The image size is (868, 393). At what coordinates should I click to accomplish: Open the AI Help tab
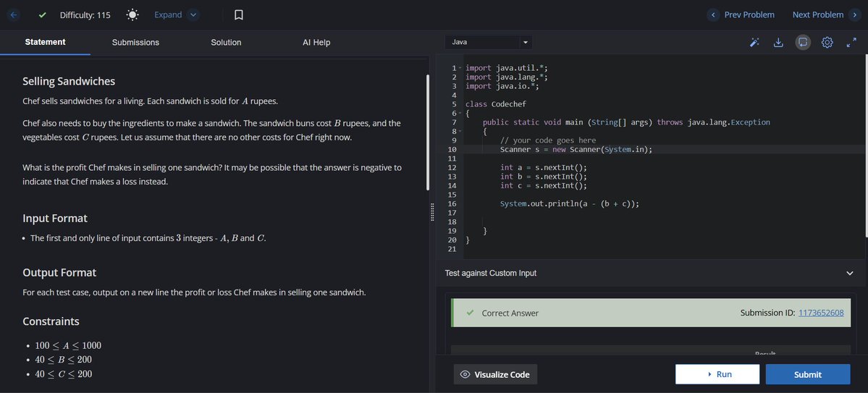pyautogui.click(x=316, y=42)
